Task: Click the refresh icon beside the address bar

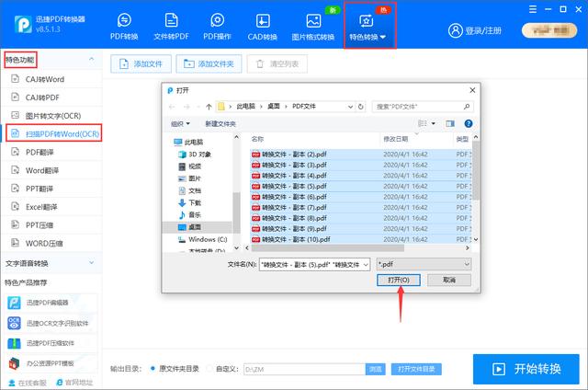Action: [361, 107]
